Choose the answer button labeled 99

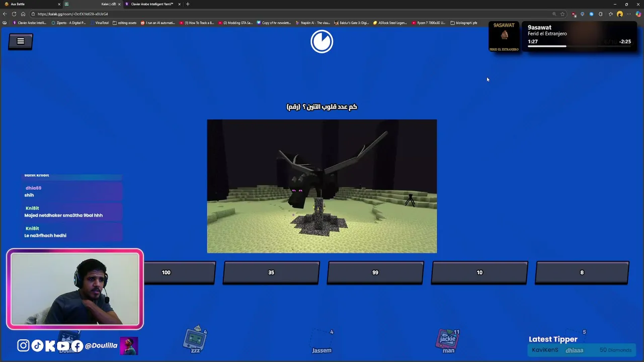tap(375, 273)
